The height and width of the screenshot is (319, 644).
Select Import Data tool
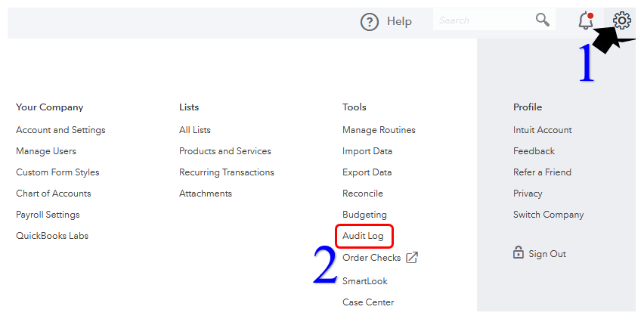pos(367,151)
